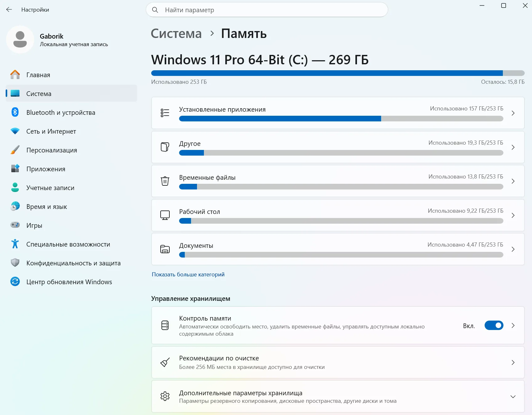Open Документы via its chevron
The width and height of the screenshot is (532, 415).
pos(513,249)
